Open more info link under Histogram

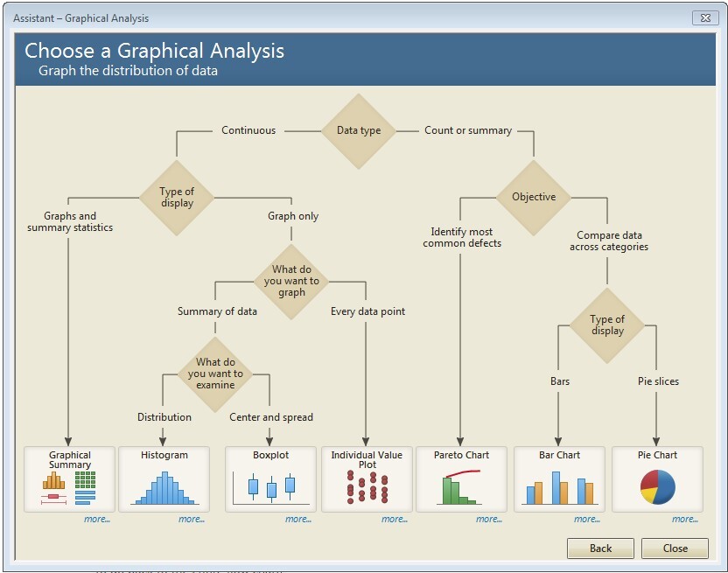(x=192, y=520)
